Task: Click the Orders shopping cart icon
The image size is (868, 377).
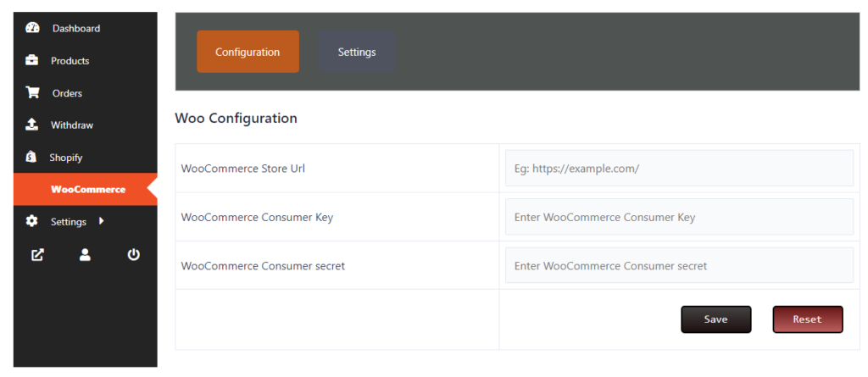Action: pyautogui.click(x=32, y=92)
